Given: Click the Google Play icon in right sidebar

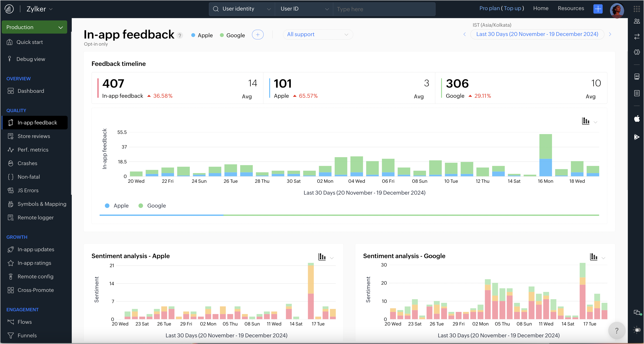Looking at the screenshot, I should point(637,137).
